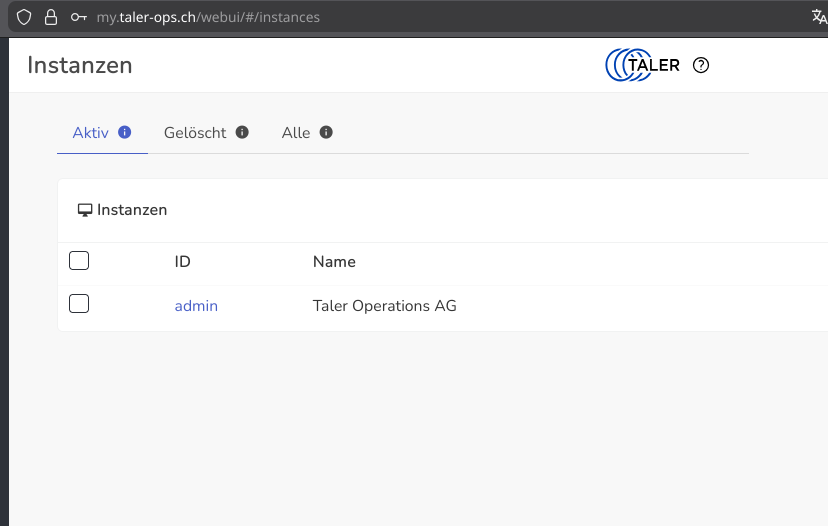828x526 pixels.
Task: Click the info icon beside Alle
Action: click(x=326, y=132)
